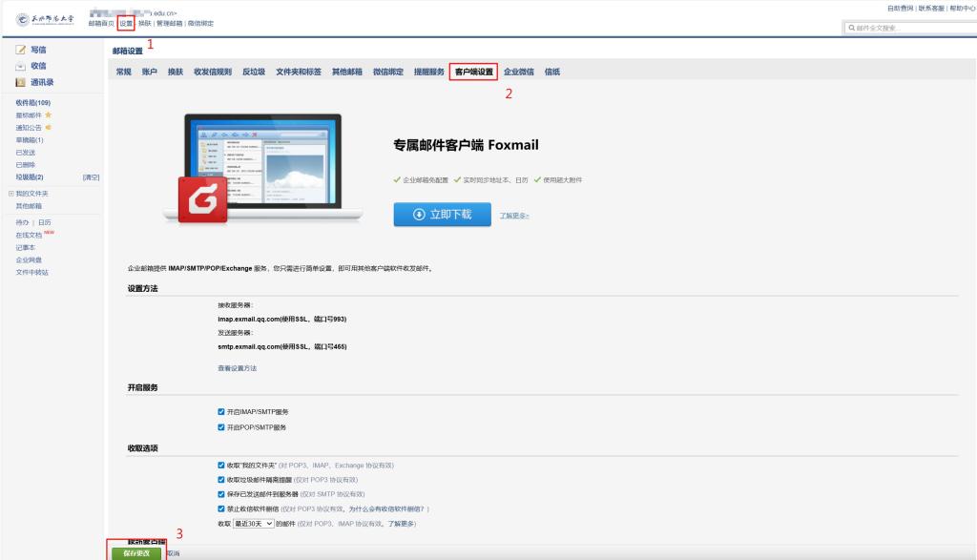Click 取消 next to save button
977x560 pixels.
[x=174, y=553]
